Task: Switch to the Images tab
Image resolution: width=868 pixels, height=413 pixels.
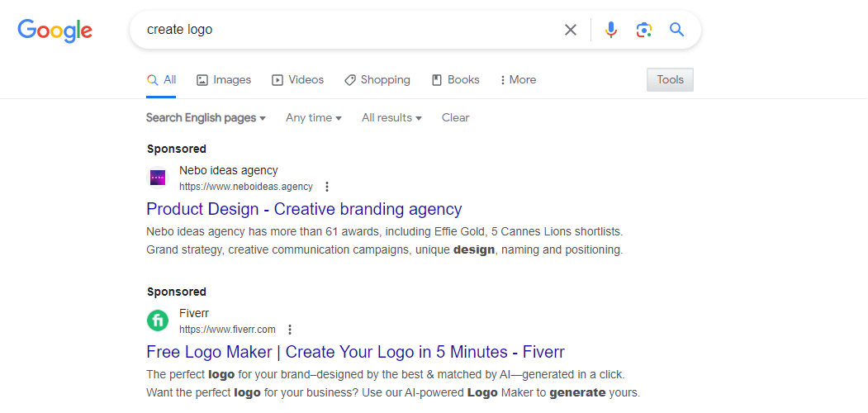Action: coord(224,80)
